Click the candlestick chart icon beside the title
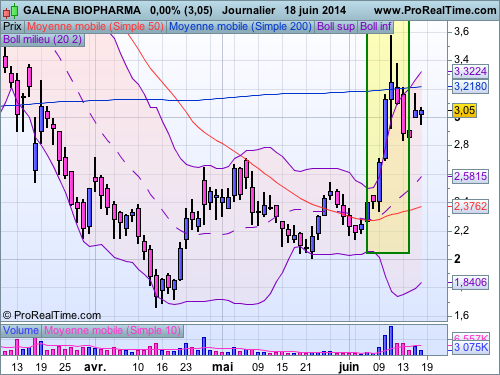The image size is (500, 375). click(10, 11)
